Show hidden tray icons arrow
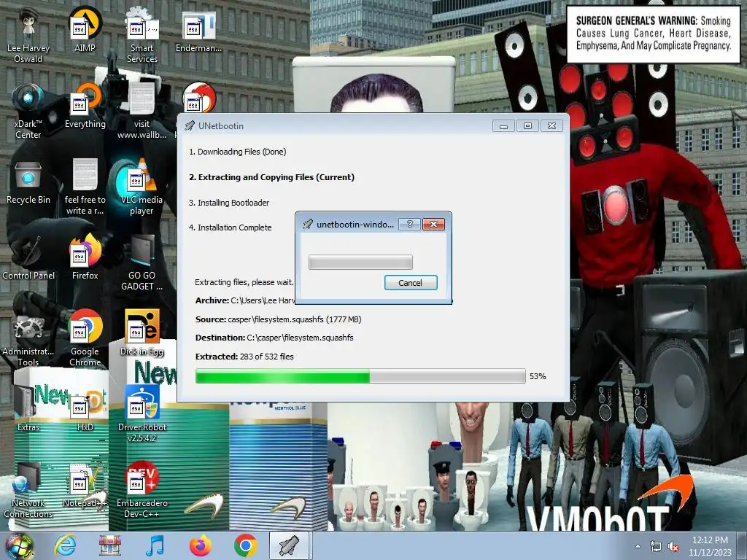The image size is (747, 560). coord(638,547)
